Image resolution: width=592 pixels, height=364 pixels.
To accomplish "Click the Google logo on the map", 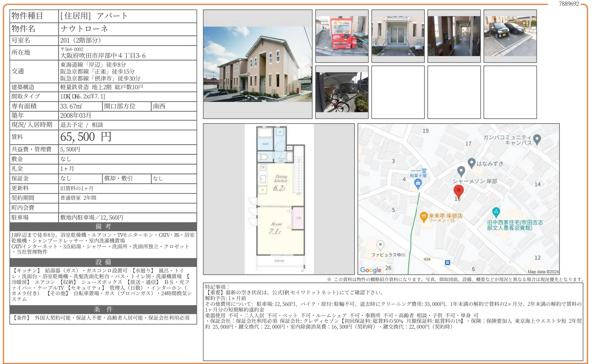I will tap(371, 270).
